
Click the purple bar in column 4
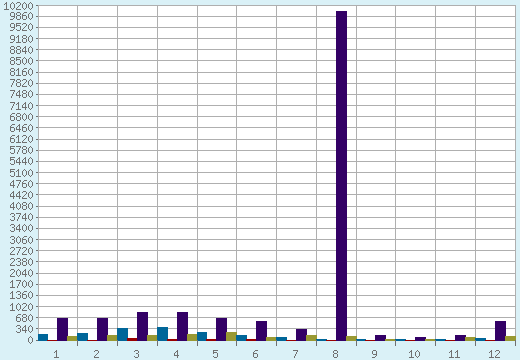tap(182, 326)
